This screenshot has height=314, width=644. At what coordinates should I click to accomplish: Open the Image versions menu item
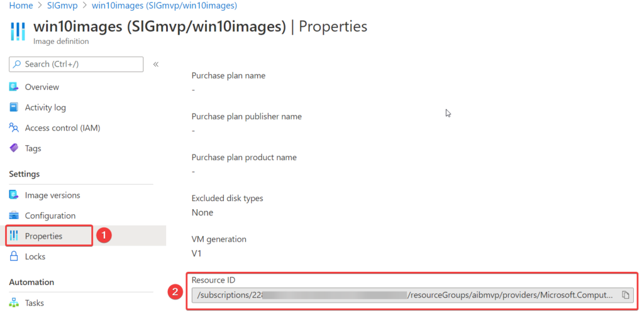pyautogui.click(x=52, y=195)
